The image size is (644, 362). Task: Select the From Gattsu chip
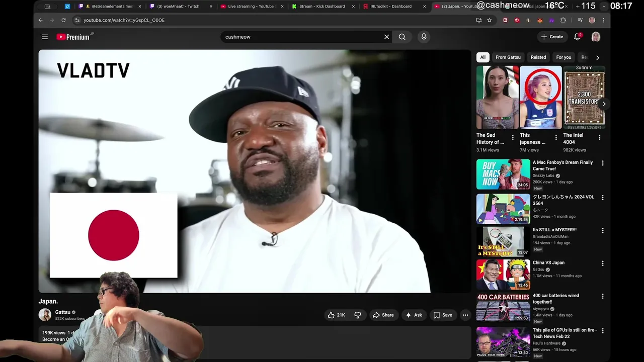tap(508, 57)
